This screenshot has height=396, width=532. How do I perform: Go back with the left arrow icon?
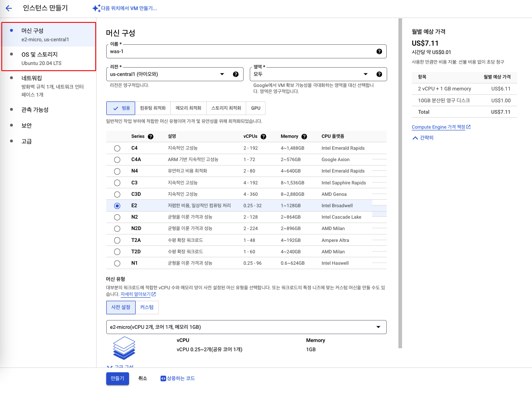coord(9,8)
